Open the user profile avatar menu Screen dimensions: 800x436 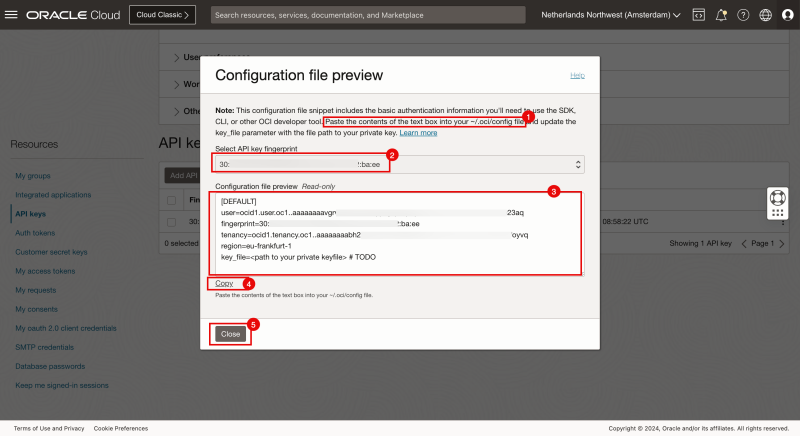coord(786,15)
